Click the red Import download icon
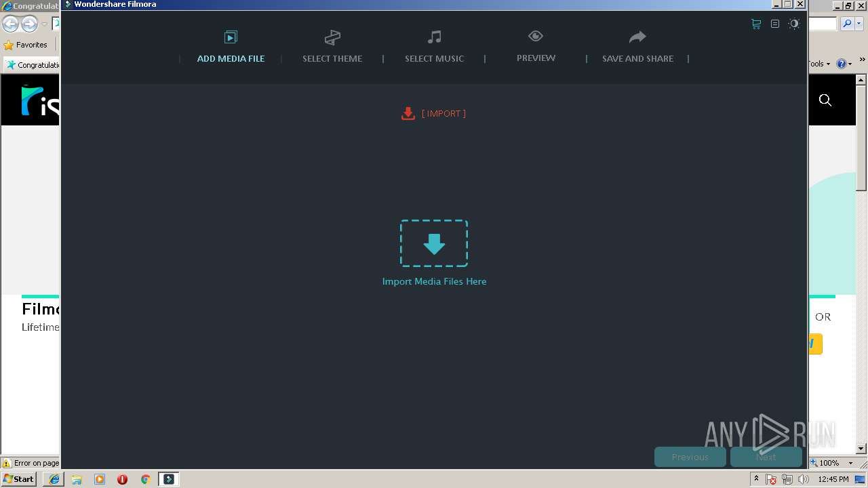868x488 pixels. (x=408, y=113)
